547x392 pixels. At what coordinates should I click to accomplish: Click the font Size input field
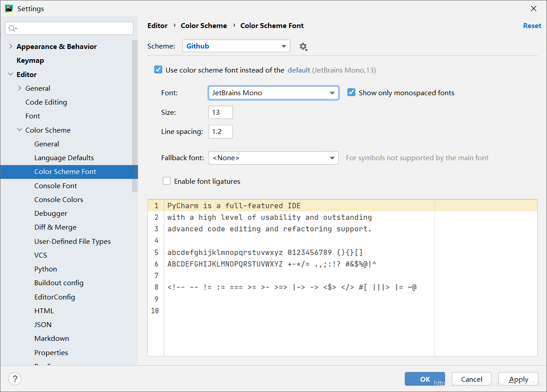[220, 112]
